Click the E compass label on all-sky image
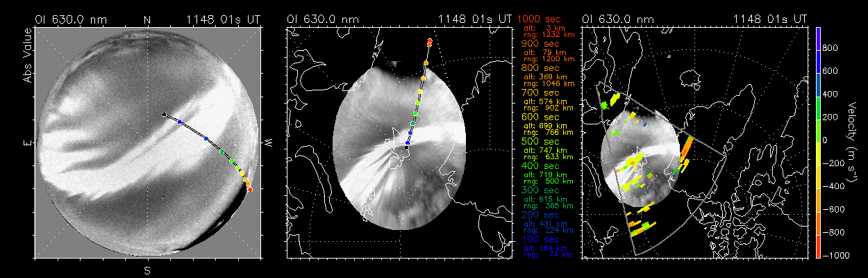The width and height of the screenshot is (868, 278). pos(28,143)
